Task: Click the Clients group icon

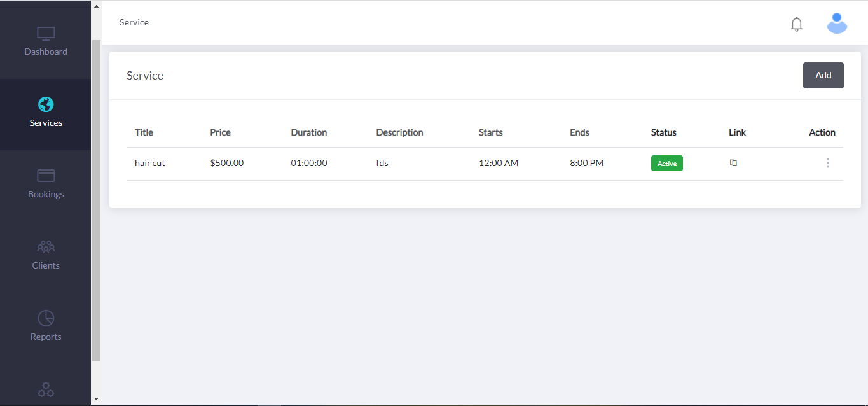Action: pos(45,247)
